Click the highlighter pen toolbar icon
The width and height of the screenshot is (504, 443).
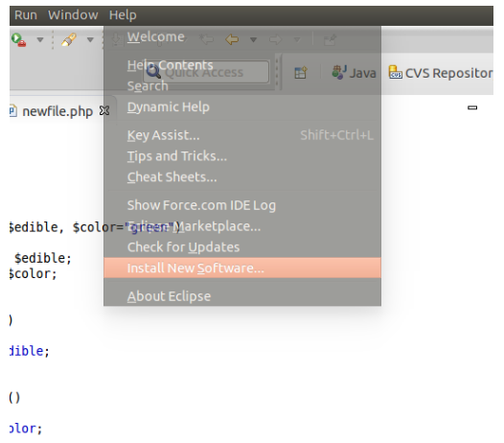pos(69,40)
